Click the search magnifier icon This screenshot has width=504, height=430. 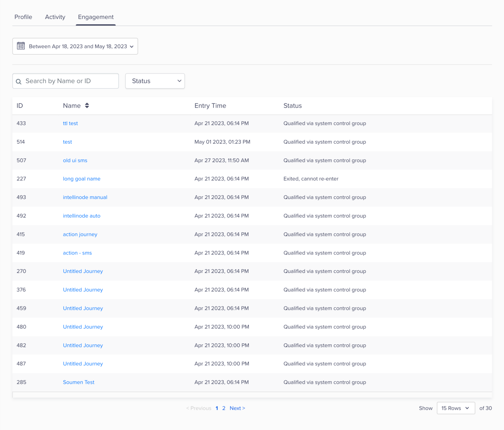click(18, 81)
